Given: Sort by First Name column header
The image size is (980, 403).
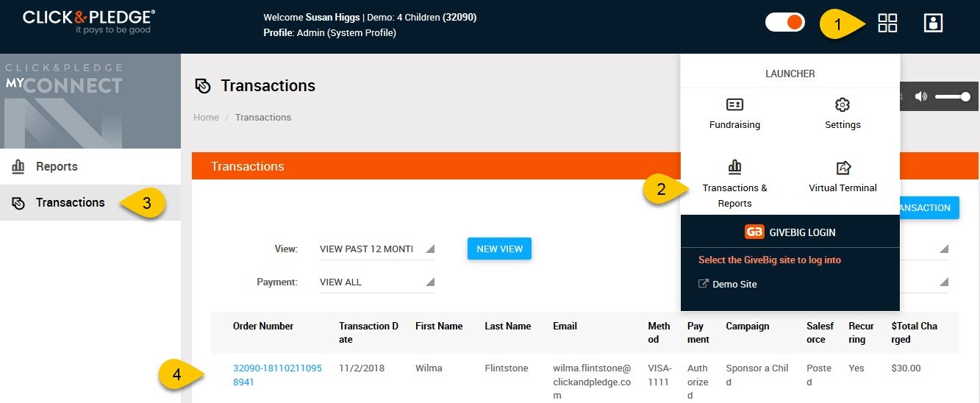Looking at the screenshot, I should 439,326.
